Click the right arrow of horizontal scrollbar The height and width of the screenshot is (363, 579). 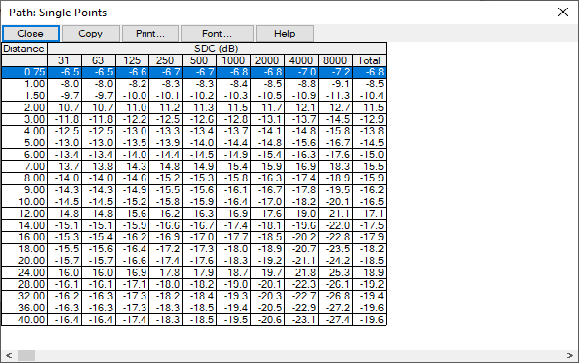coord(569,356)
